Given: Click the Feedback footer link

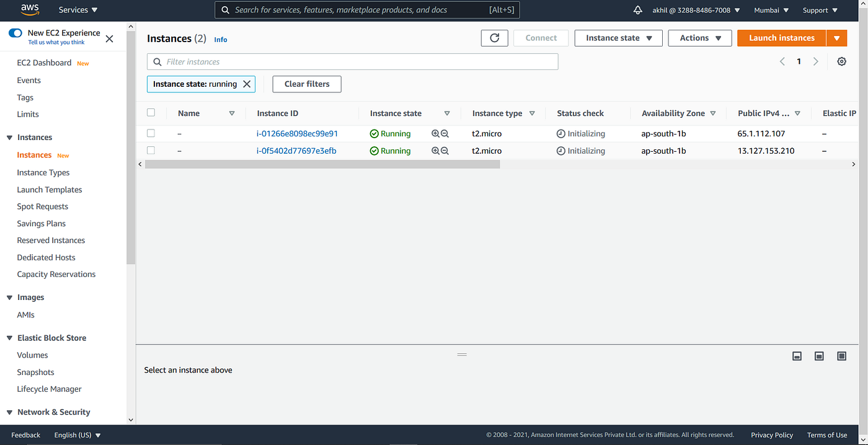Looking at the screenshot, I should click(x=25, y=435).
